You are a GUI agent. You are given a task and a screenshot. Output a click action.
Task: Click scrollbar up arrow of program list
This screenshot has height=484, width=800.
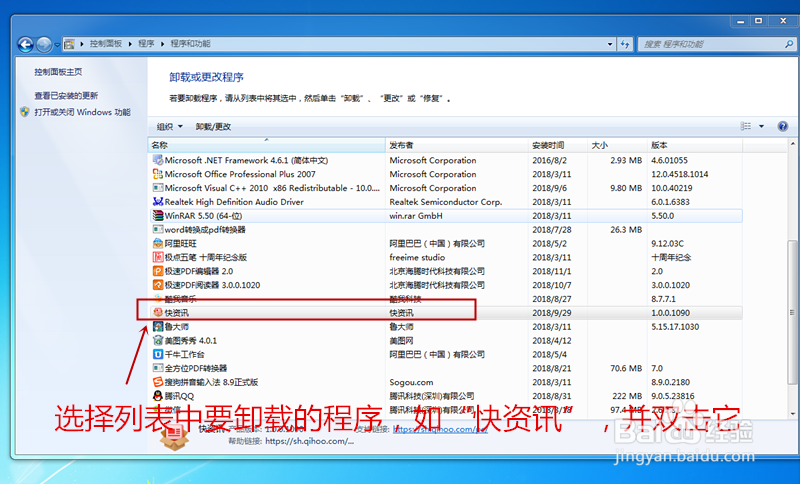click(x=792, y=144)
